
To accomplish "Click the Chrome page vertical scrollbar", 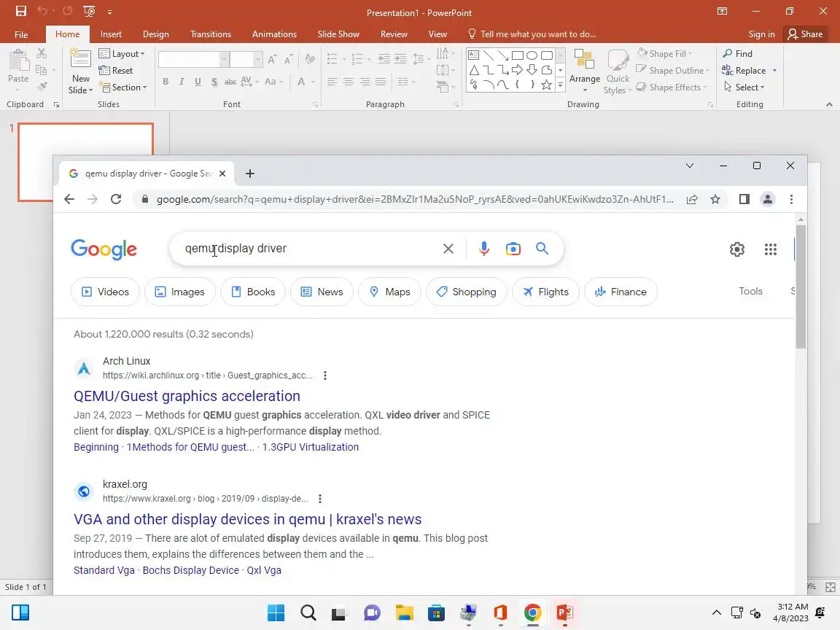I will [801, 287].
